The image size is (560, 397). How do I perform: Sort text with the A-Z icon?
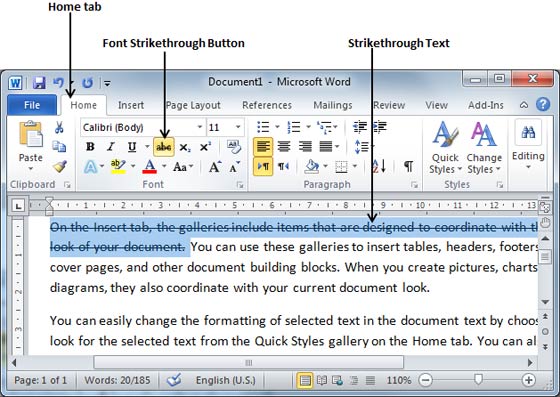tap(379, 166)
